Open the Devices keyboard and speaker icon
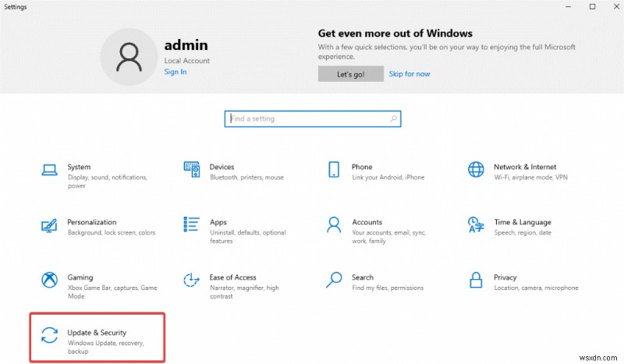624x364 pixels. coord(191,169)
